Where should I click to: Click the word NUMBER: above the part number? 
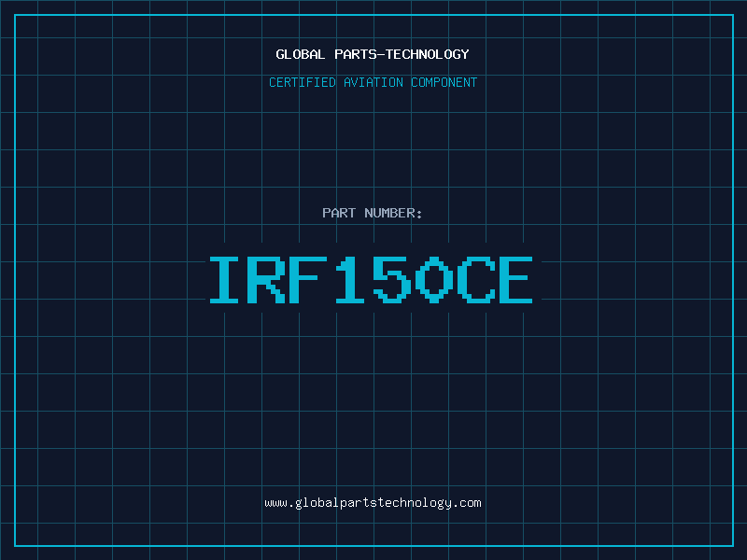393,213
